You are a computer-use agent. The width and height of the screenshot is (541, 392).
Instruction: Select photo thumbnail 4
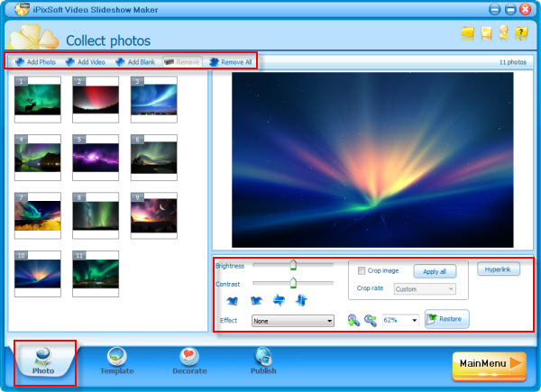38,158
